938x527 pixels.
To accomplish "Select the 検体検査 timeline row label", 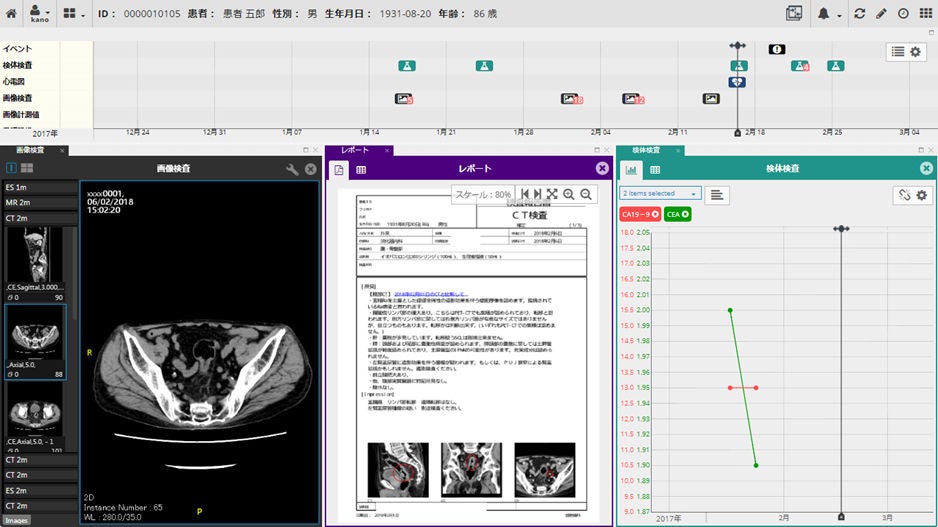I will (x=18, y=65).
